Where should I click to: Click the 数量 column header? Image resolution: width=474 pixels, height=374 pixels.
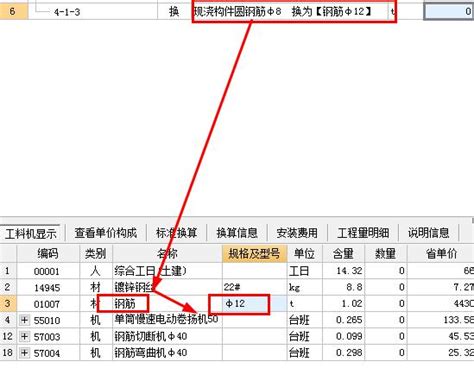385,254
